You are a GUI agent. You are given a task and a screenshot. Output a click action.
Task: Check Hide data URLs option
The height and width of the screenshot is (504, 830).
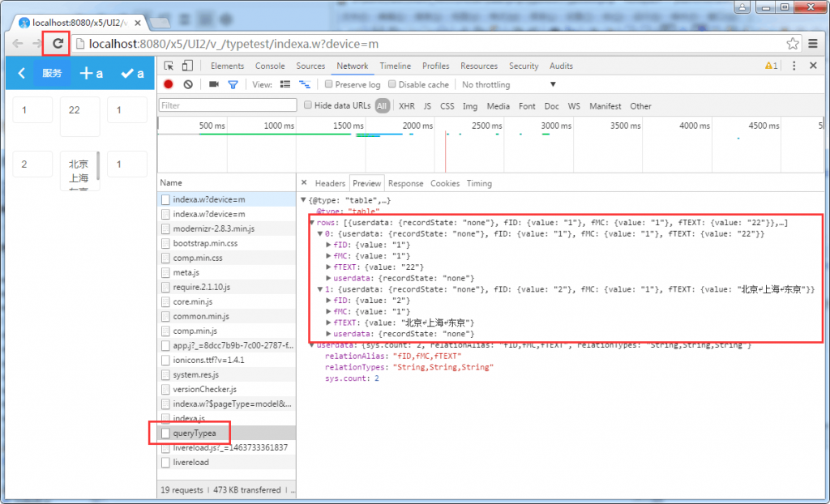pos(307,106)
